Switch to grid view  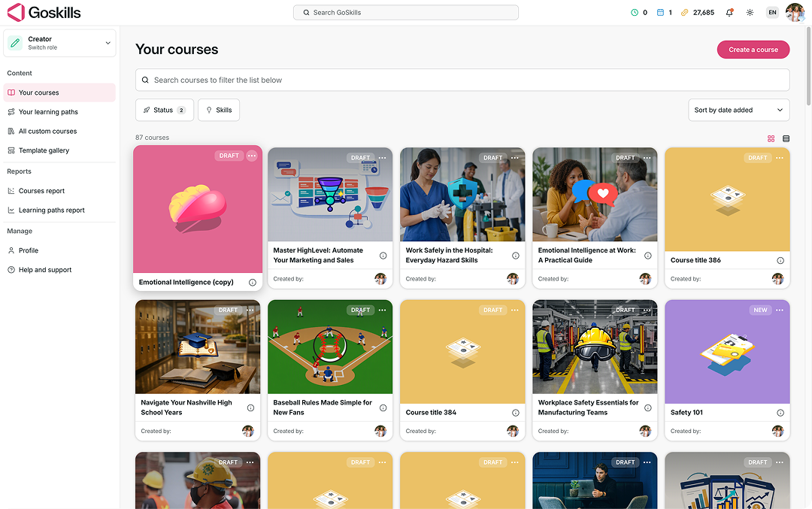771,138
